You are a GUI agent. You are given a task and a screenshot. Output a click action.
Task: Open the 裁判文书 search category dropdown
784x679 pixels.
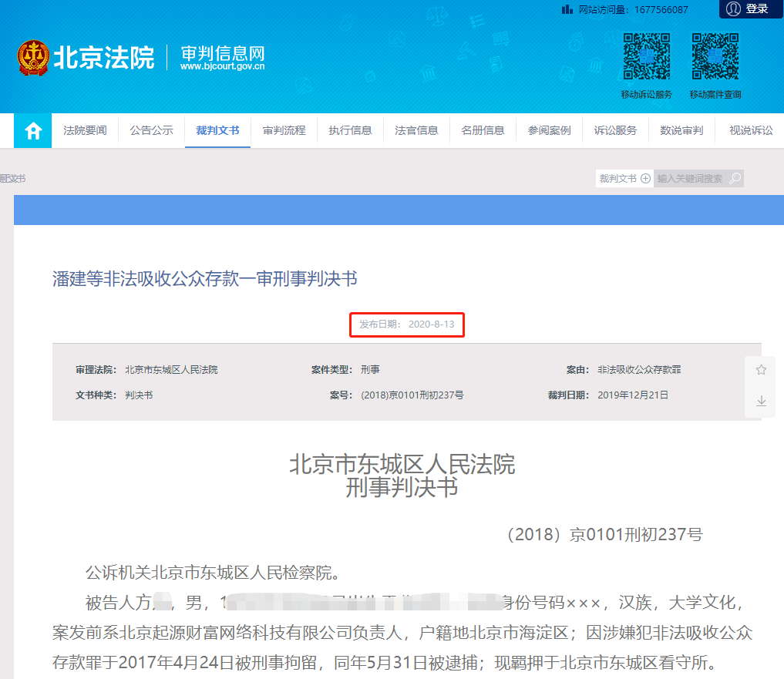(624, 179)
